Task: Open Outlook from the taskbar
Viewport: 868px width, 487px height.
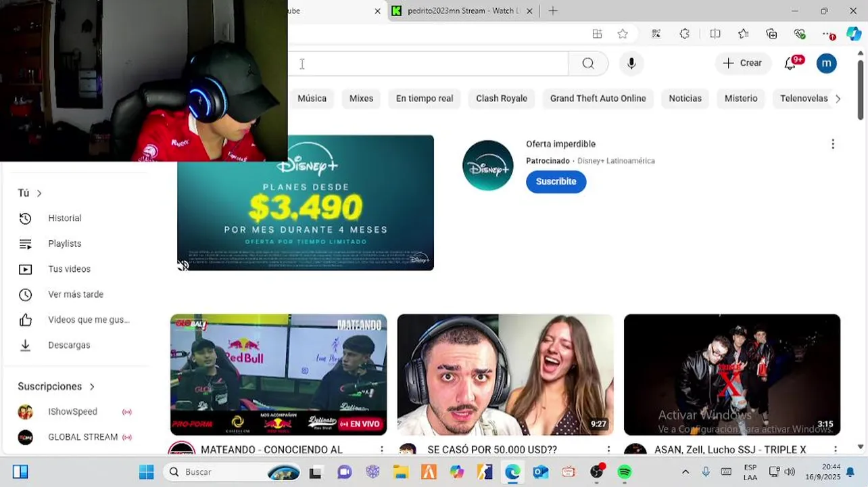Action: 540,472
